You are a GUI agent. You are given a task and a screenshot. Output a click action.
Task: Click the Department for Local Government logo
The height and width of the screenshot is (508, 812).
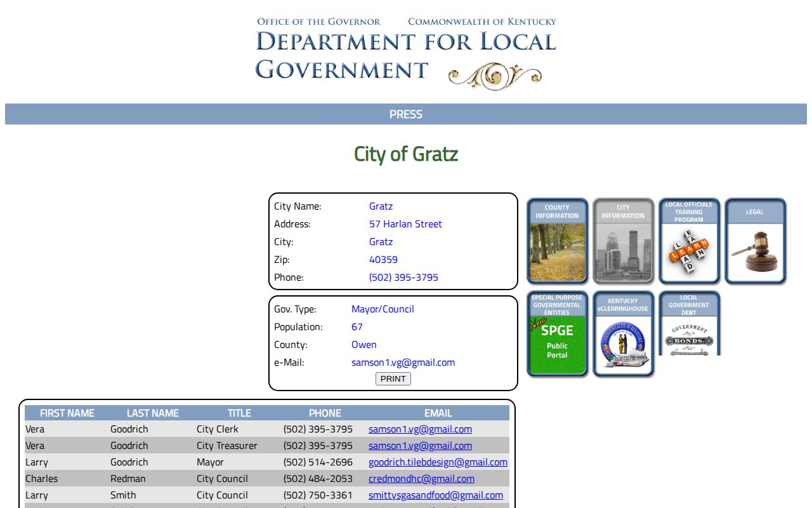coord(406,53)
